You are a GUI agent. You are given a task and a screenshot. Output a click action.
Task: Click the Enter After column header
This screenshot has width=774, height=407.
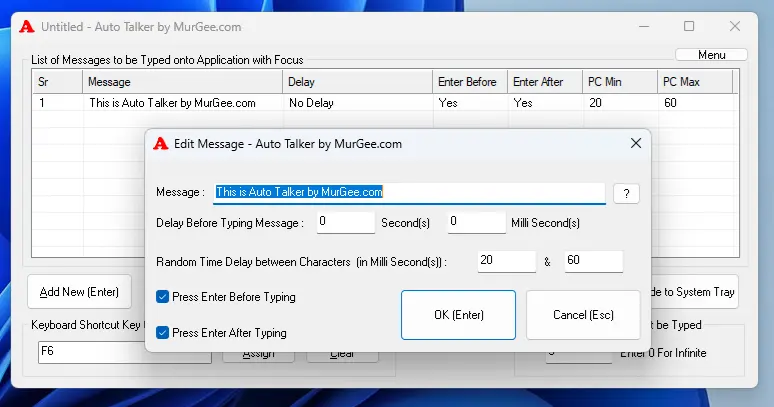click(x=545, y=82)
